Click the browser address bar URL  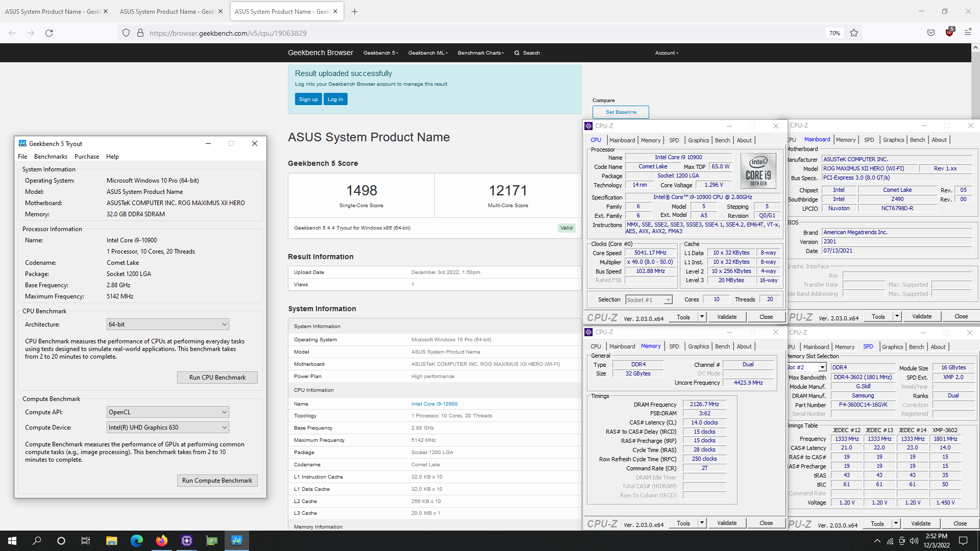pyautogui.click(x=228, y=33)
